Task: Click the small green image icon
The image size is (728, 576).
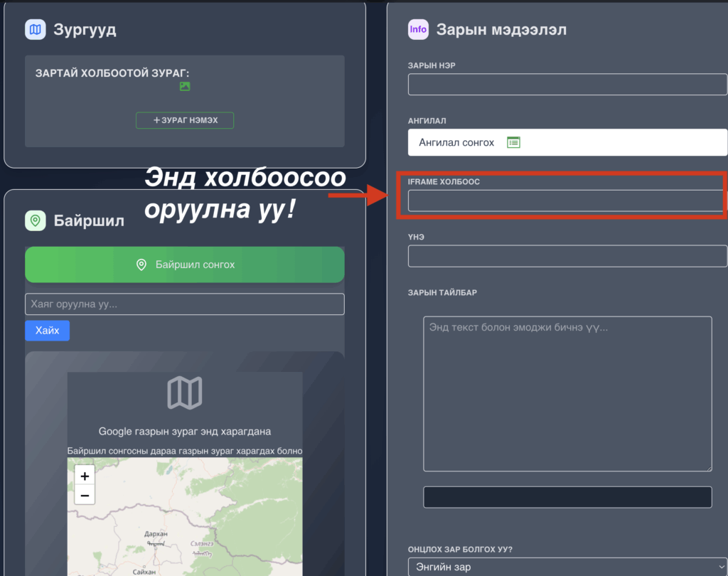Action: coord(185,86)
